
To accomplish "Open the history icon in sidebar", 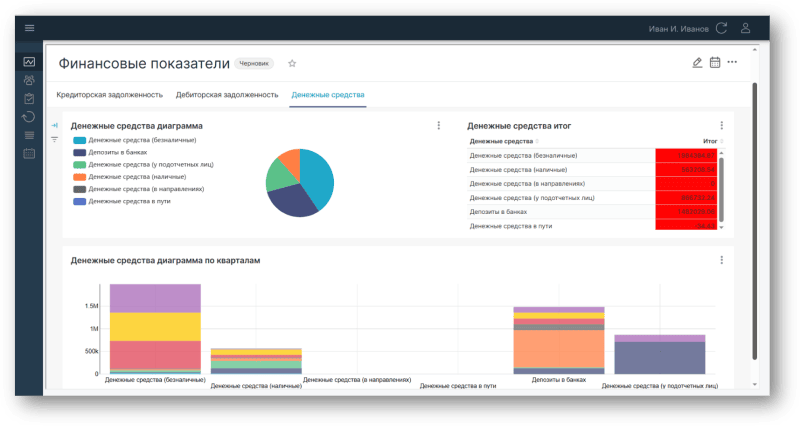I will pos(29,116).
